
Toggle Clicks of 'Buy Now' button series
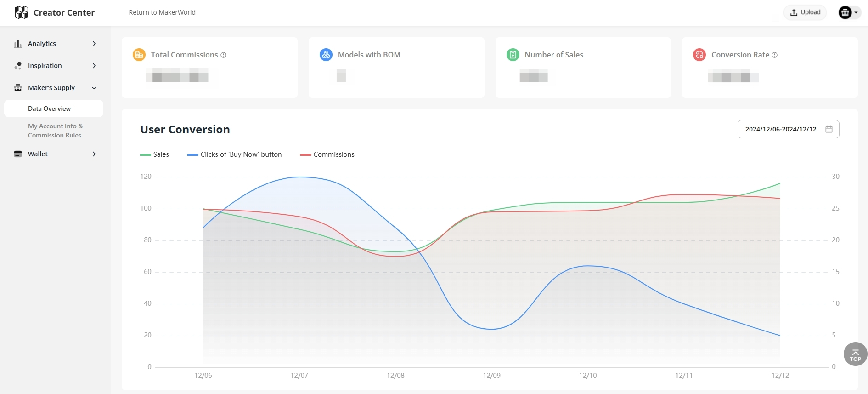pyautogui.click(x=235, y=154)
